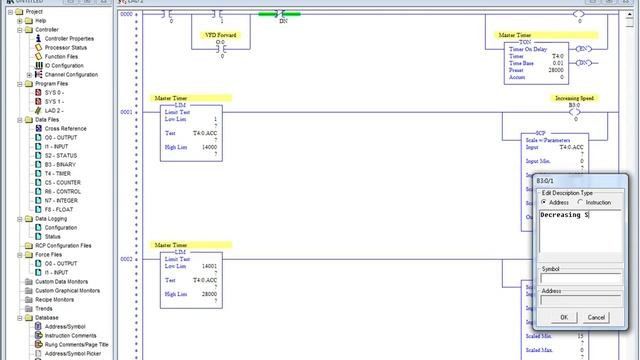Image resolution: width=640 pixels, height=360 pixels.
Task: Open Controller Properties icon in tree
Action: [38, 38]
